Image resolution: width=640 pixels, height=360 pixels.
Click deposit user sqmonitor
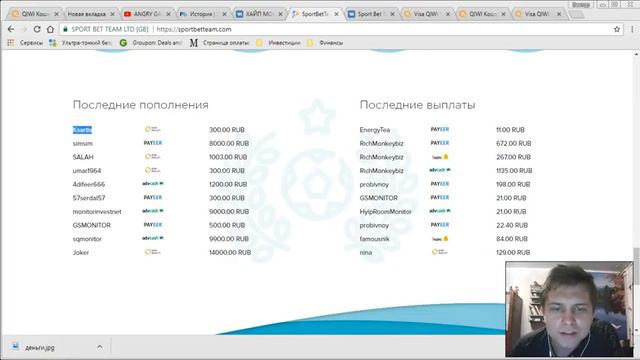[x=87, y=239]
